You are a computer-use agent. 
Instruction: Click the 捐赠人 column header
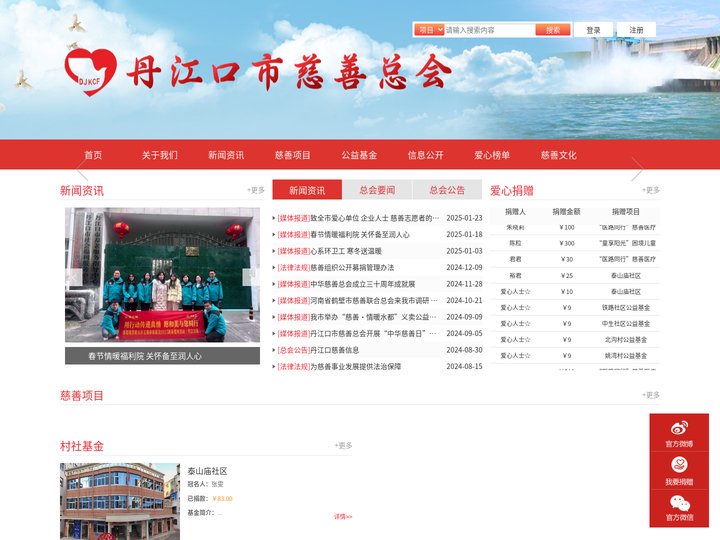click(515, 212)
